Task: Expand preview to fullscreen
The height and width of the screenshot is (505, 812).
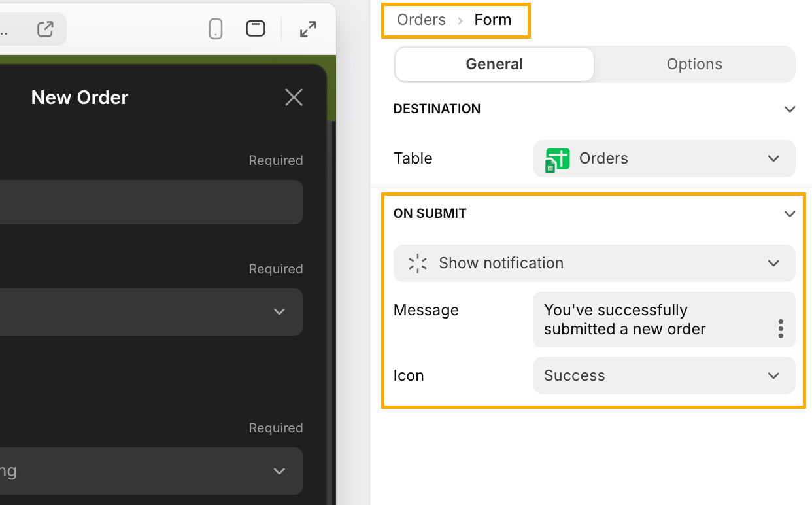Action: pyautogui.click(x=308, y=29)
